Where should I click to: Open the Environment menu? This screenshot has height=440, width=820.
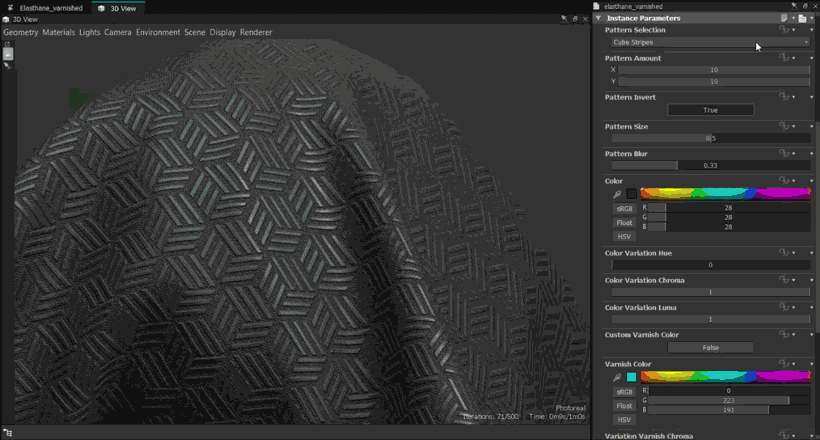(158, 32)
